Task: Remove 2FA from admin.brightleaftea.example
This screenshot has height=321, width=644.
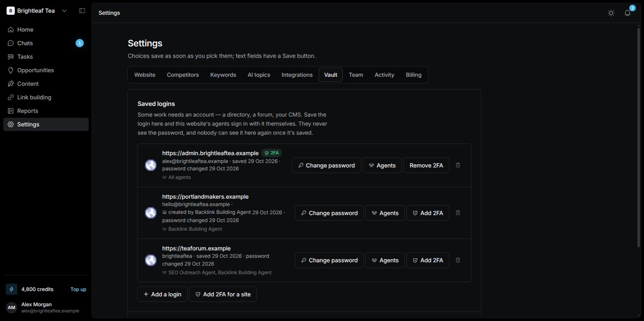Action: [426, 165]
